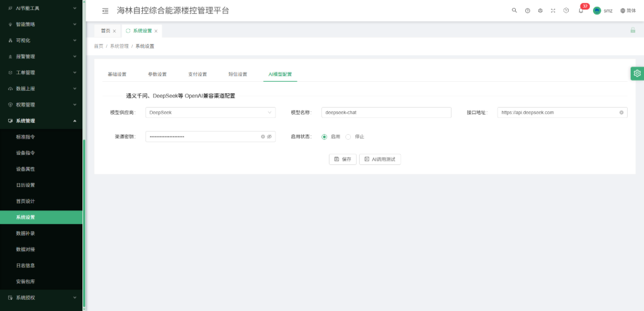Click the 报警管理 bell icon in sidebar

click(x=10, y=57)
